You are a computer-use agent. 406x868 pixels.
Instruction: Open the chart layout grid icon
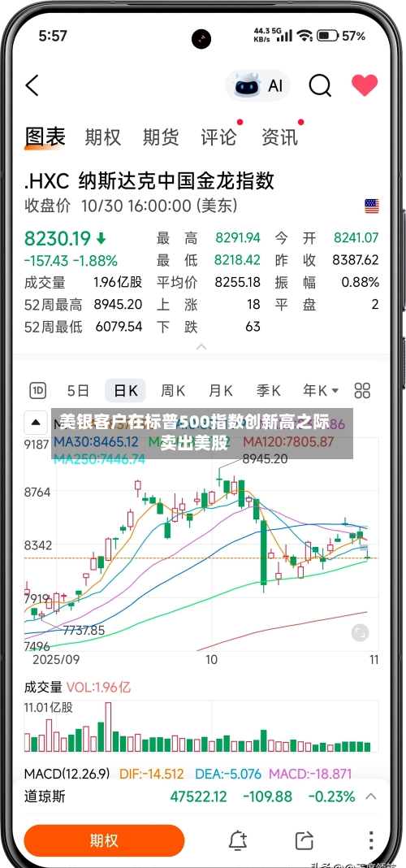[362, 391]
